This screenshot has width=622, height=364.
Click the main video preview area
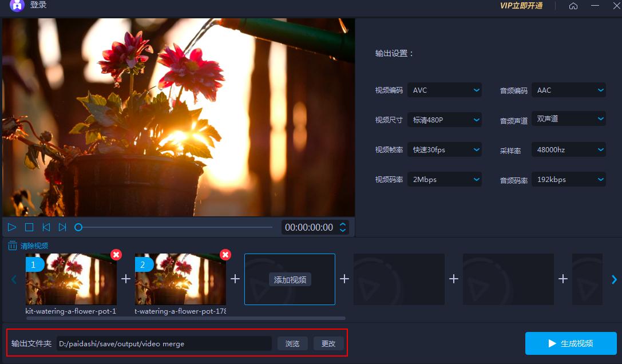179,117
